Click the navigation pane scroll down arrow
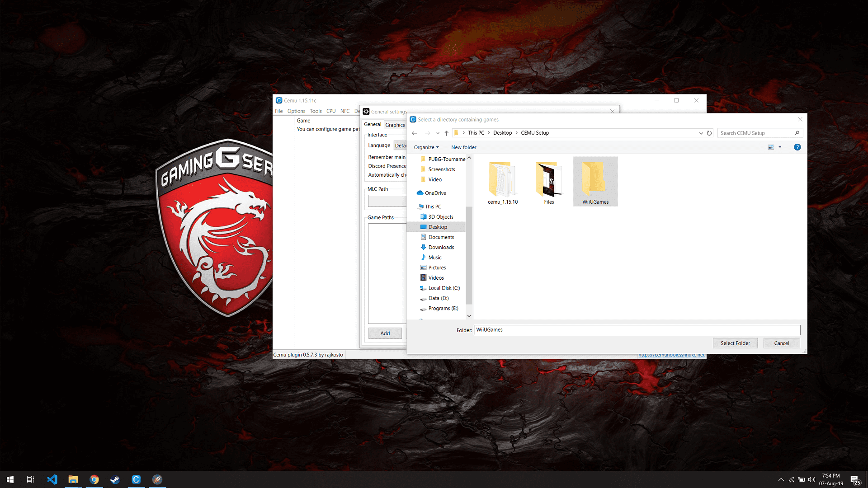 pyautogui.click(x=469, y=316)
